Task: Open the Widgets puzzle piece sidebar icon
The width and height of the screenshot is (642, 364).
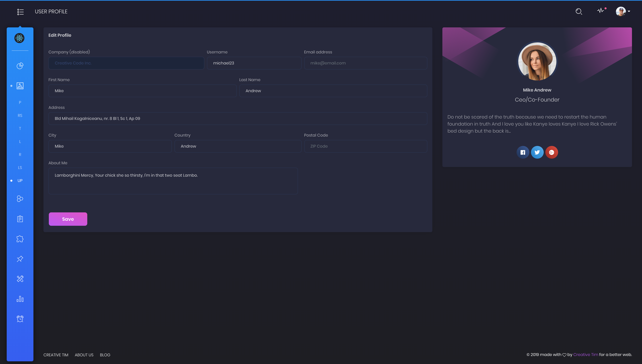Action: point(20,239)
